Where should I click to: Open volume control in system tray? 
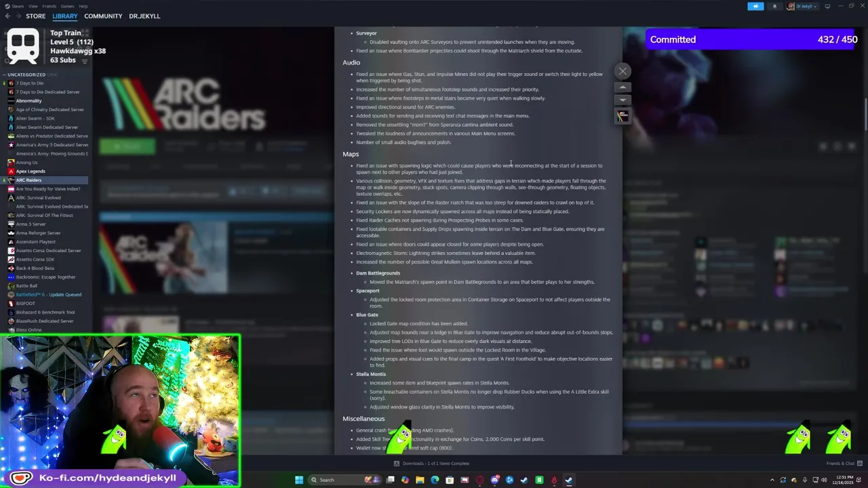coord(824,480)
